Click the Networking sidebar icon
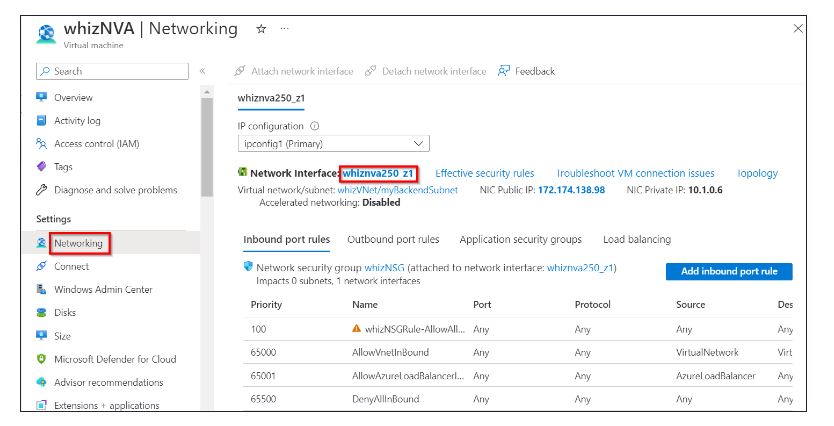 pos(41,243)
